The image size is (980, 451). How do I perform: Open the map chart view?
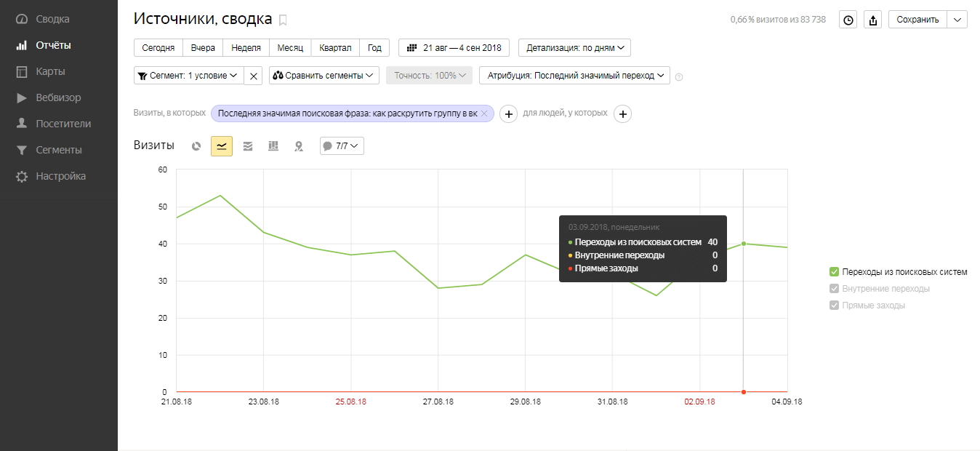299,146
